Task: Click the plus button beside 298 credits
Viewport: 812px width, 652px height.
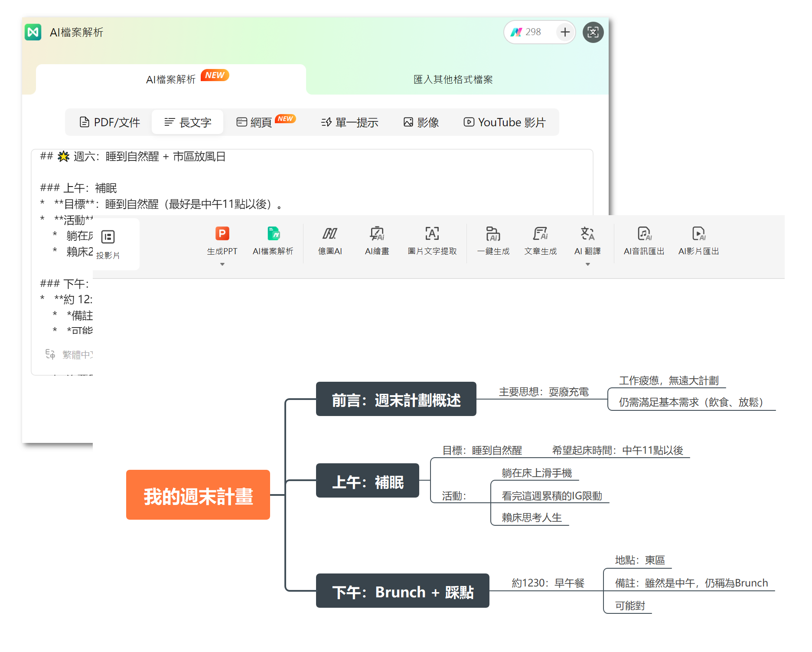Action: 565,32
